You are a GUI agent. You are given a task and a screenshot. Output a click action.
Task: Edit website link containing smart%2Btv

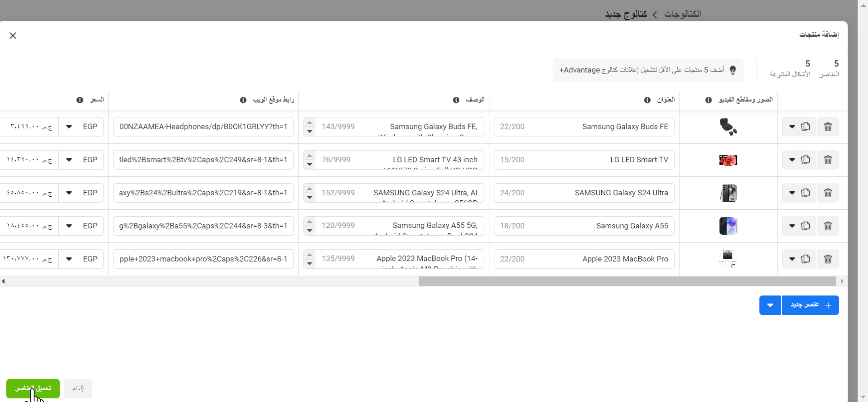coord(203,160)
